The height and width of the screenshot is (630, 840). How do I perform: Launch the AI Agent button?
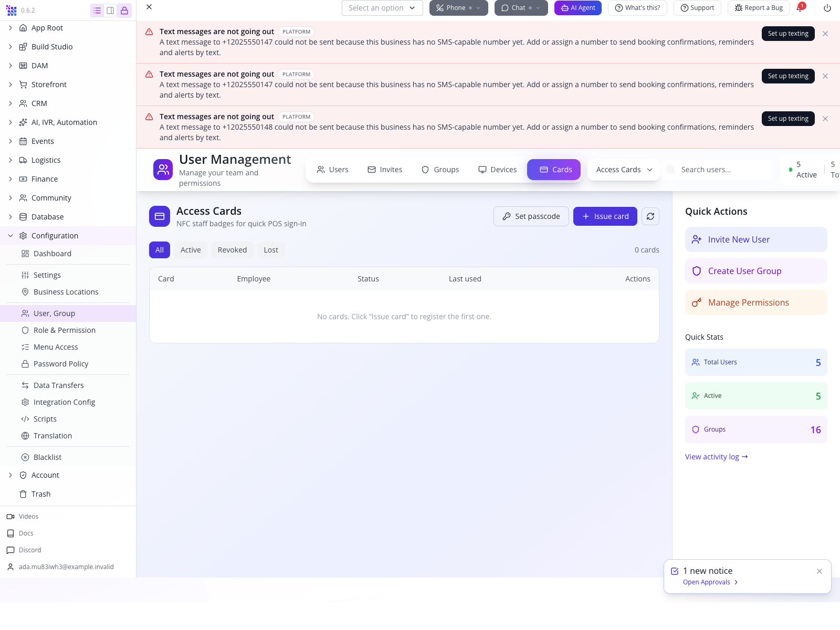[x=578, y=8]
